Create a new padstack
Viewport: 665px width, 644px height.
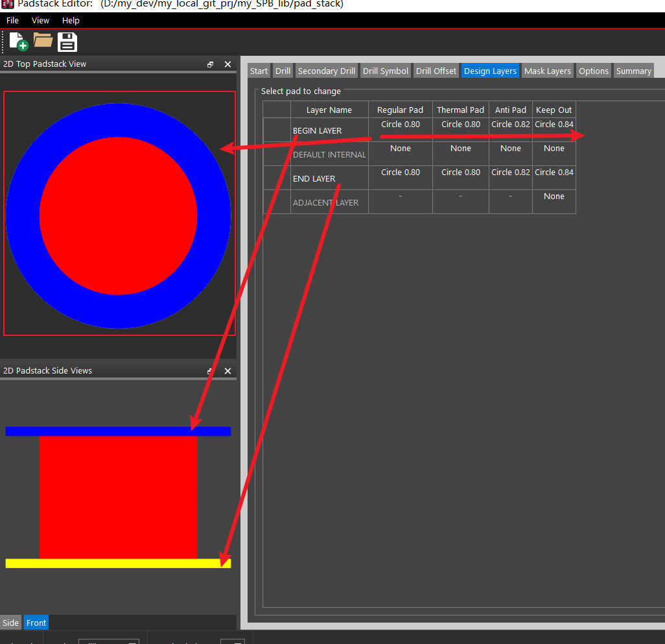pyautogui.click(x=17, y=42)
